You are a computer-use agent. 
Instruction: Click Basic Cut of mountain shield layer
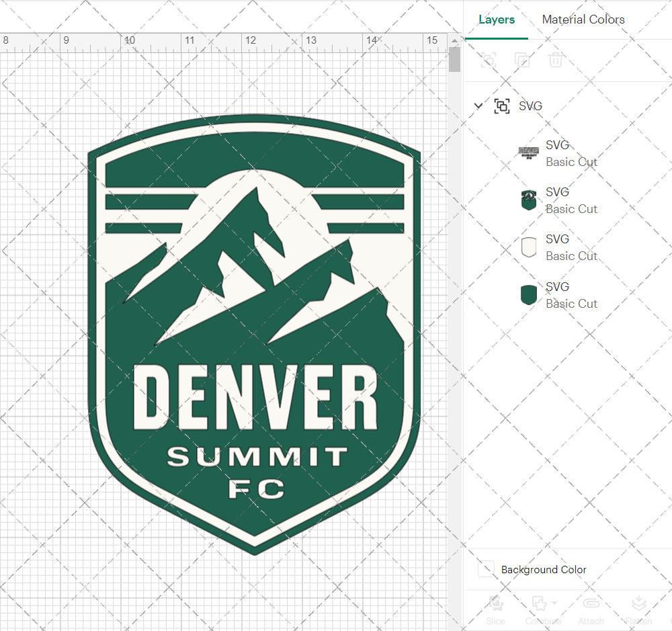click(571, 209)
